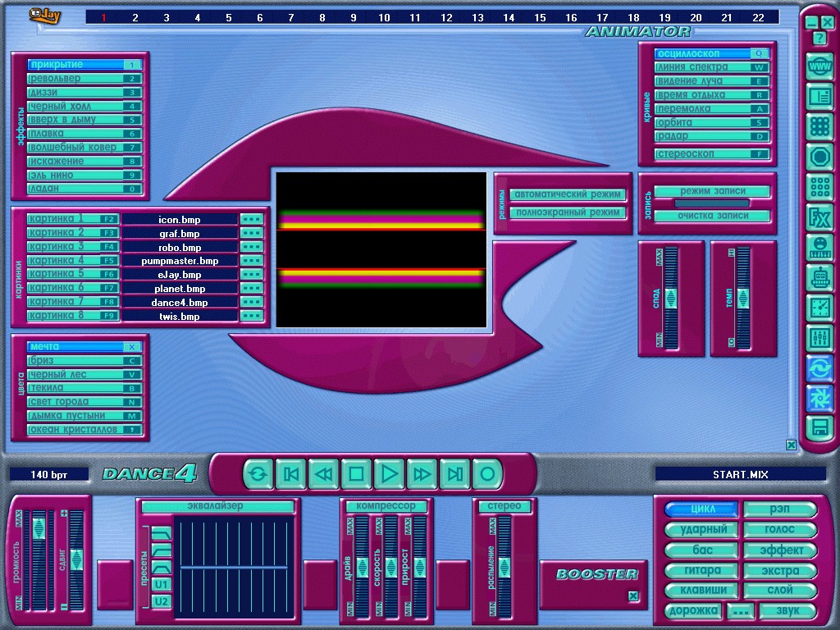Select the бас sound category tab
This screenshot has height=630, width=840.
click(701, 550)
